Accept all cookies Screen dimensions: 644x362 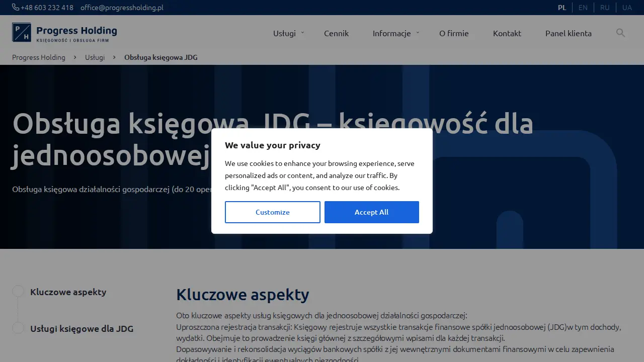click(372, 212)
